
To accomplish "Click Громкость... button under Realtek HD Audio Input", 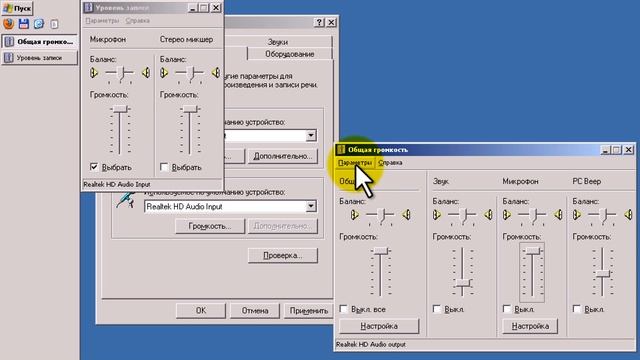I will click(x=210, y=226).
